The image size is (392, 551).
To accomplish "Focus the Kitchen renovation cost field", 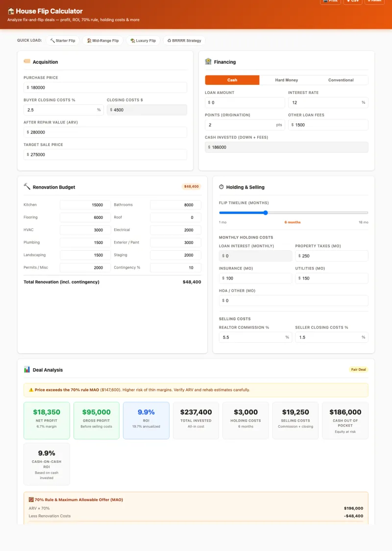I will pos(83,205).
